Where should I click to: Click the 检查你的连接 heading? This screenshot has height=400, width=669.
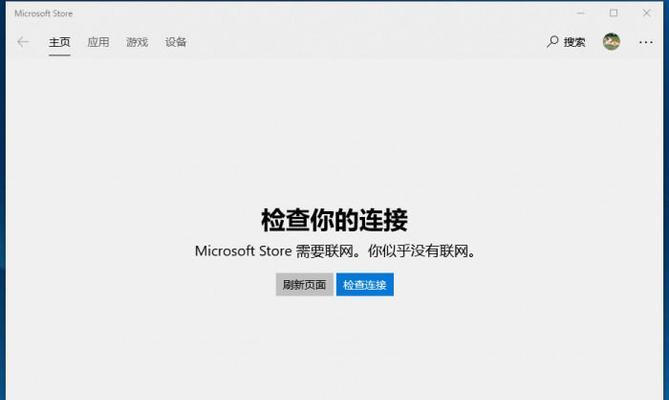coord(334,220)
